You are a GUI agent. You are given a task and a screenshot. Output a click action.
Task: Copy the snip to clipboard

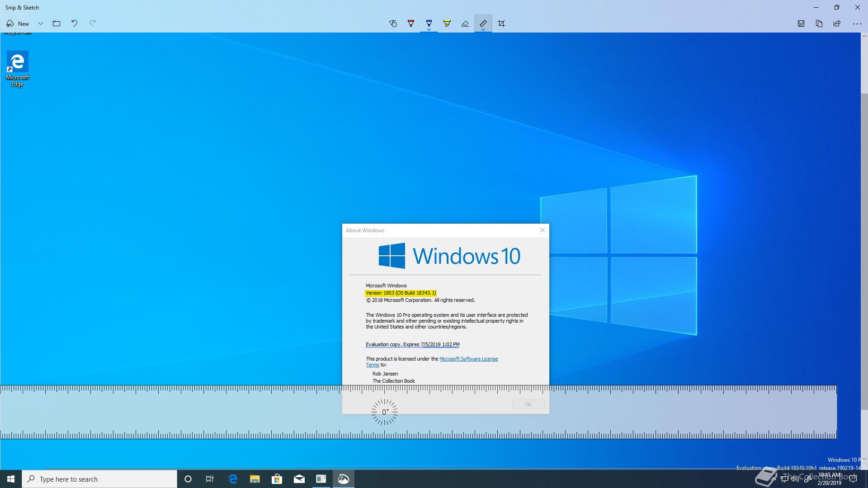pos(819,23)
